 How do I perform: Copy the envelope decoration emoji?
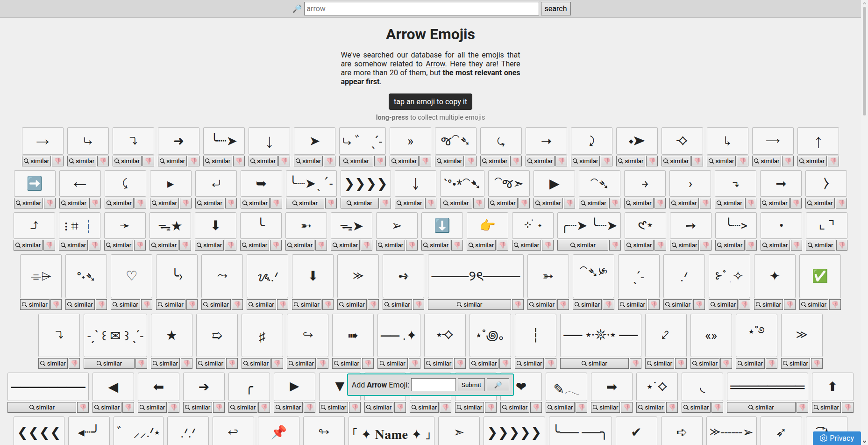[x=115, y=335]
